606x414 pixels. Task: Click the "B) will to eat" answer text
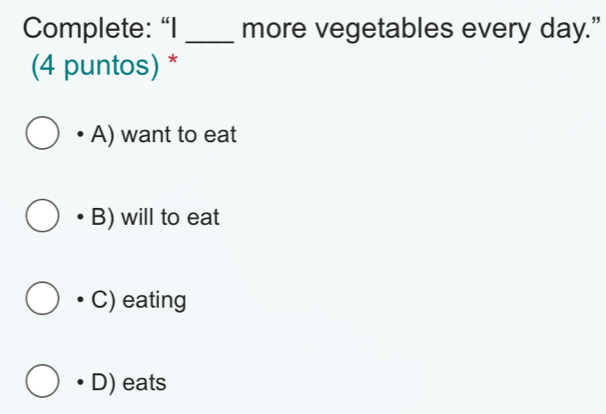(155, 217)
